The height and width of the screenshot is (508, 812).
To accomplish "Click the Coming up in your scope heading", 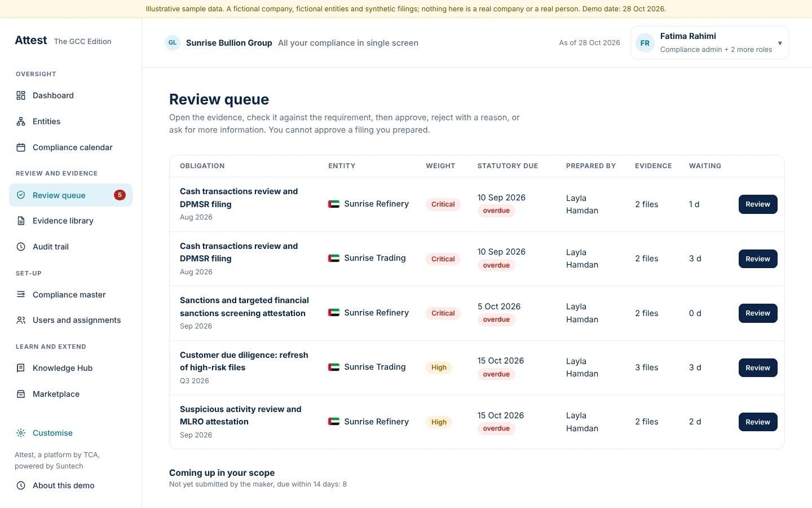I will (222, 473).
